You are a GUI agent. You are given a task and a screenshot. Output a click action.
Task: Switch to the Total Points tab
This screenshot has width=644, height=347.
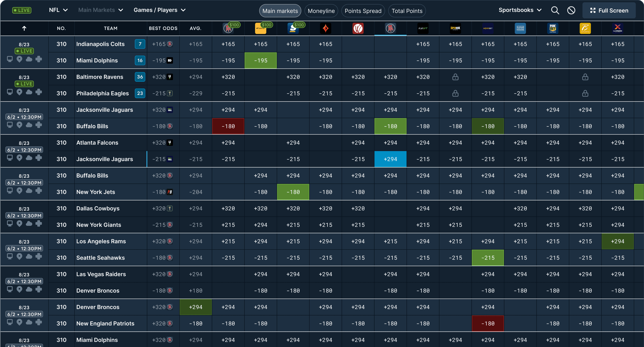click(407, 11)
